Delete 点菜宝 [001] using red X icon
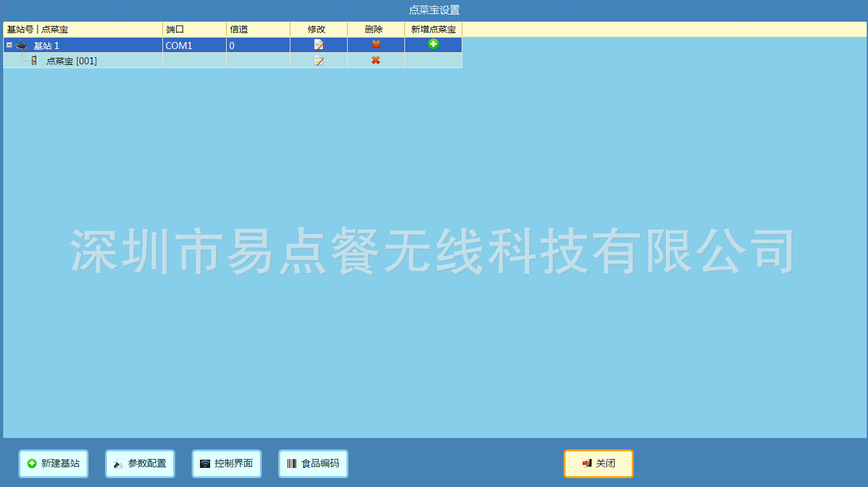 pyautogui.click(x=376, y=60)
